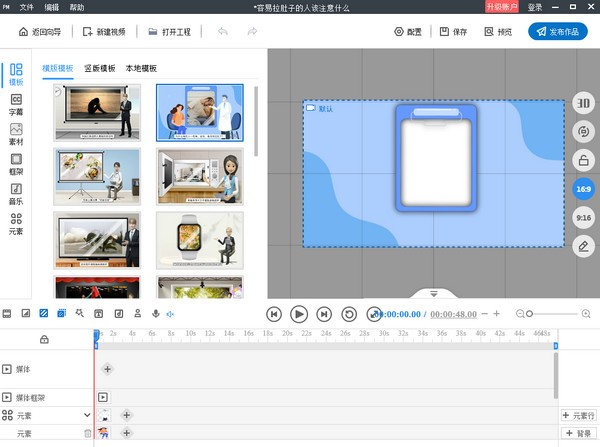Select the 9:16 aspect ratio
This screenshot has width=600, height=447.
[584, 217]
